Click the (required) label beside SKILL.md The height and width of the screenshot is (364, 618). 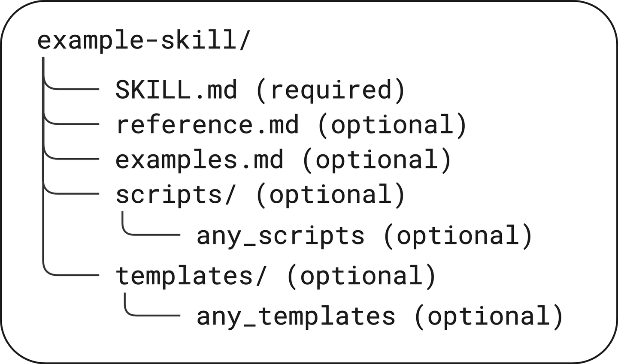point(330,90)
